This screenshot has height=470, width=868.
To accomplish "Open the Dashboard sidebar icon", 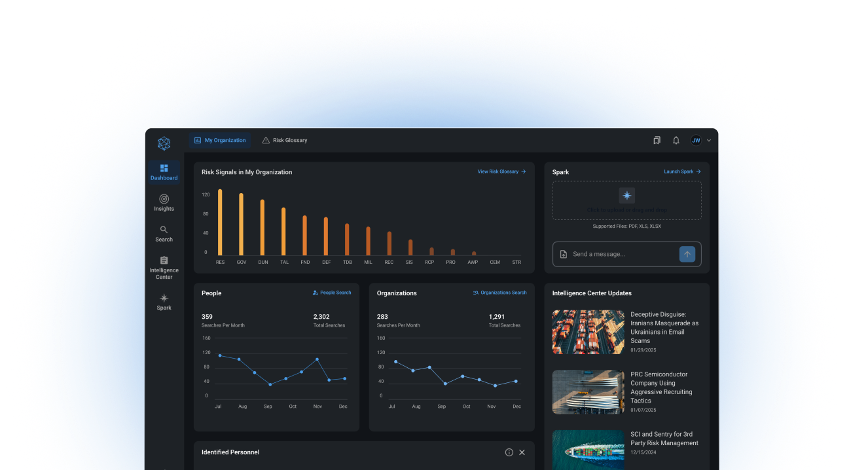I will pos(164,169).
